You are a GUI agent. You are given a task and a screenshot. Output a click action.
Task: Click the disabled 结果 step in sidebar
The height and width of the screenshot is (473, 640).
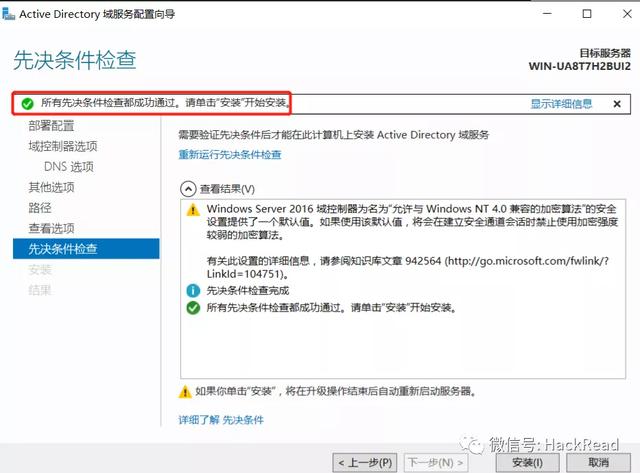pos(40,290)
